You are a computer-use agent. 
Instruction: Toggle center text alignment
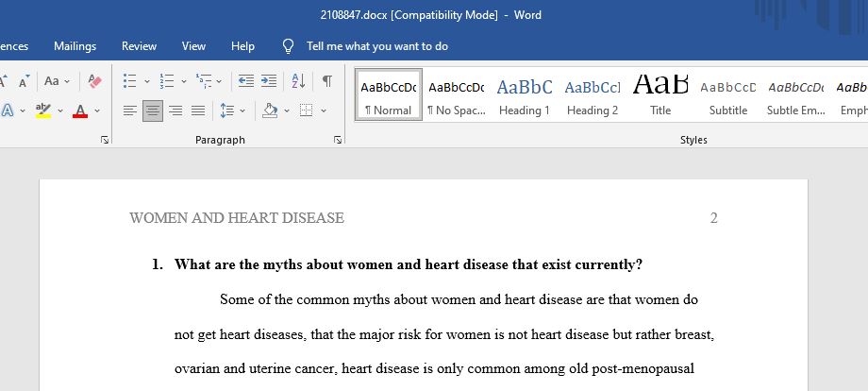click(x=153, y=110)
